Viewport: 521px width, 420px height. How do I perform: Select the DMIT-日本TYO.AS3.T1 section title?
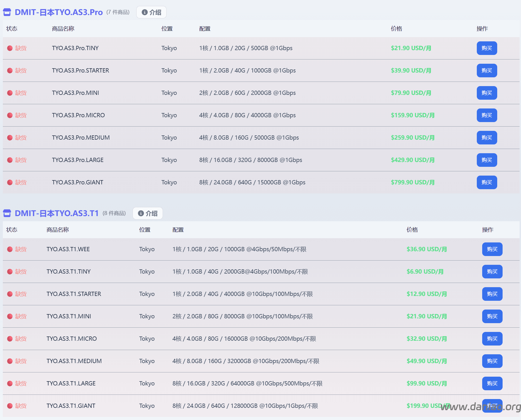coord(57,213)
